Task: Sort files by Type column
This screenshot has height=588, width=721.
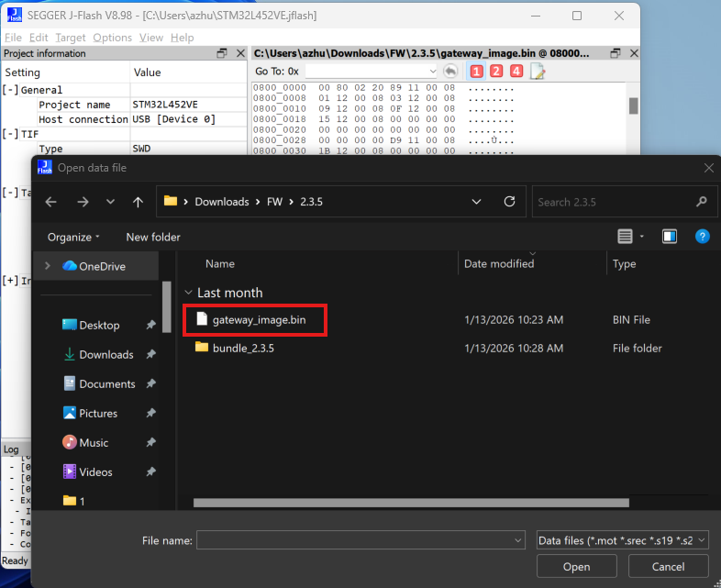Action: (624, 264)
